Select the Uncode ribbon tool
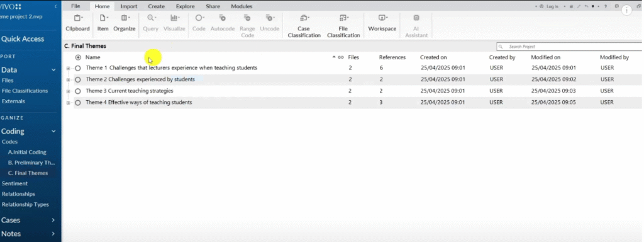This screenshot has width=644, height=242. click(x=269, y=23)
